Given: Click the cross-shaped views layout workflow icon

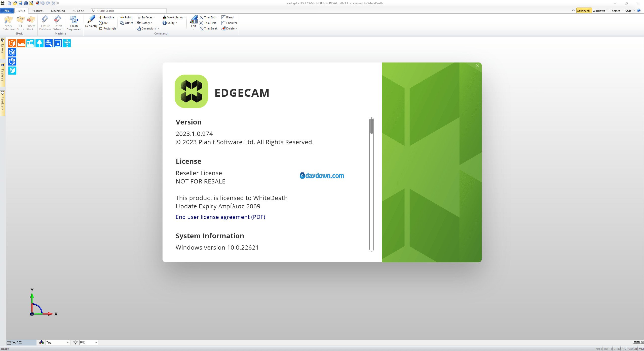Looking at the screenshot, I should [67, 43].
